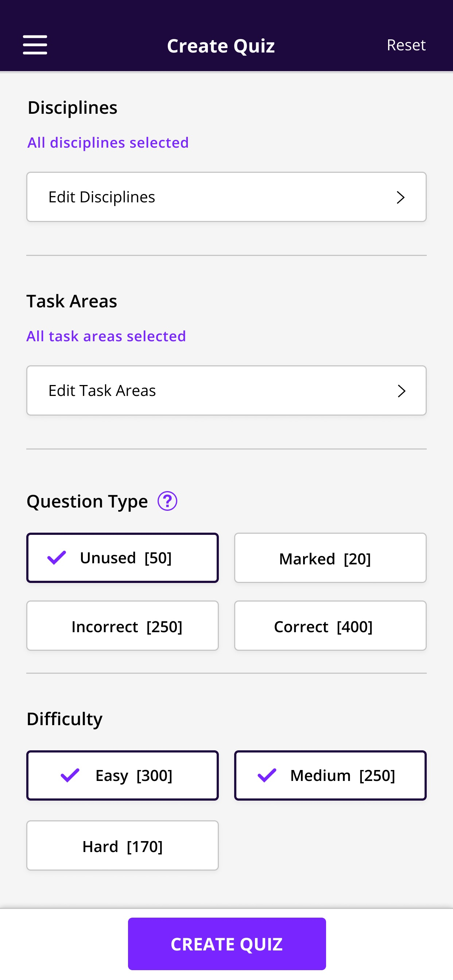Viewport: 453px width, 980px height.
Task: Click the checkmark on Medium difficulty
Action: pyautogui.click(x=267, y=775)
